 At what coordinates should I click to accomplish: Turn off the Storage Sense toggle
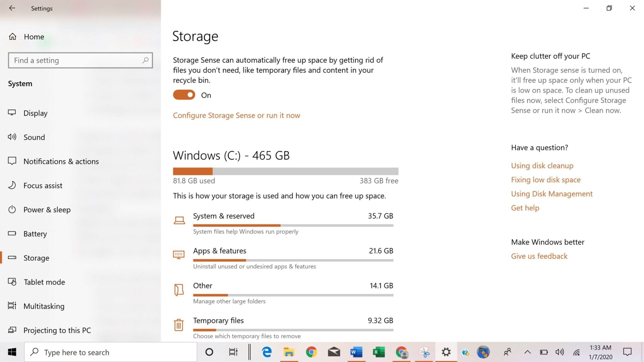(x=184, y=95)
